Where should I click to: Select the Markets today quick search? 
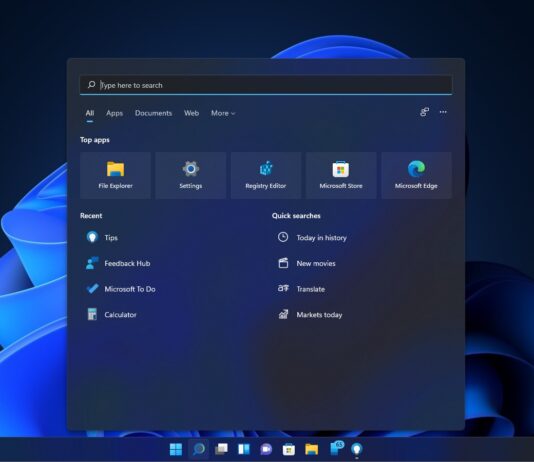coord(310,315)
